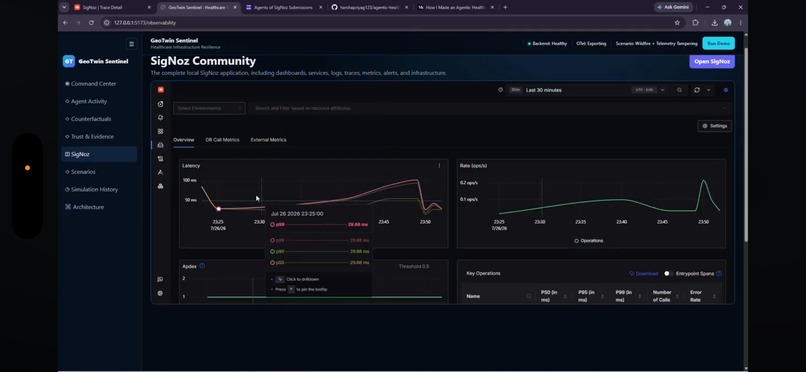Click search icon in Name column header
This screenshot has width=806, height=372.
528,296
